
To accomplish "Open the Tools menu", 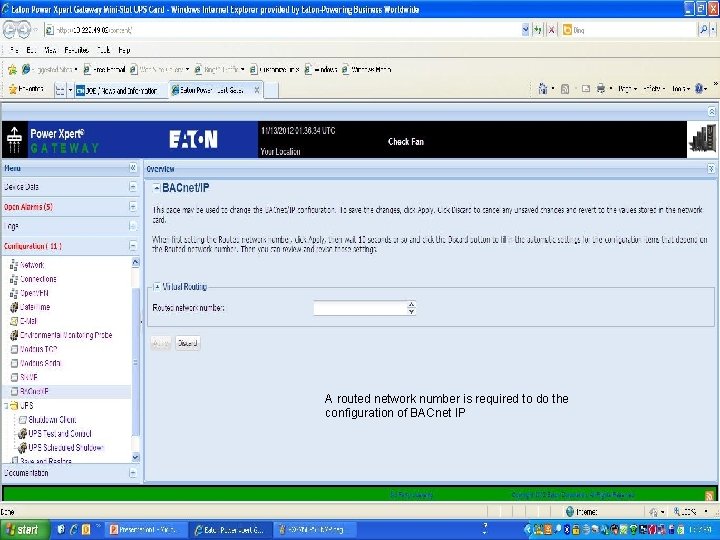I will 103,50.
